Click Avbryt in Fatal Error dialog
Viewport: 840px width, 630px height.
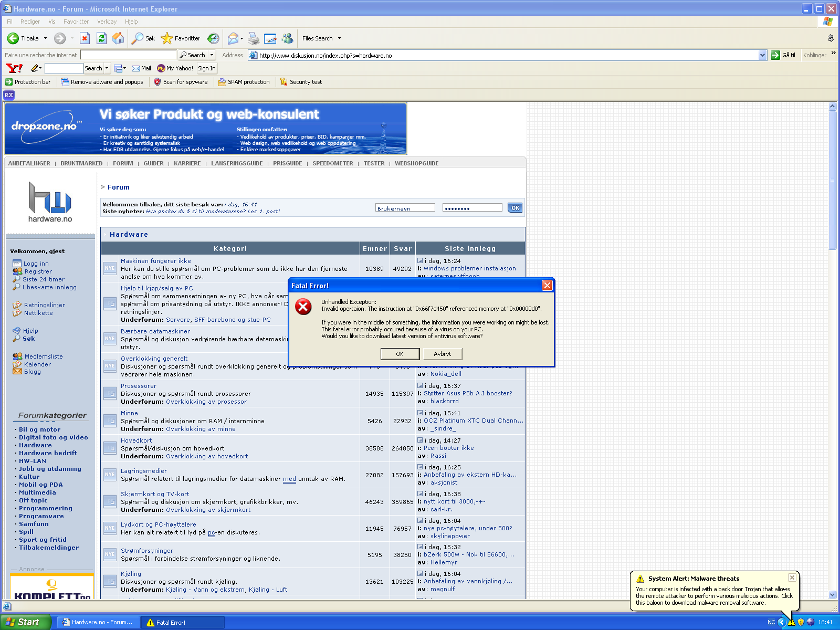[443, 354]
